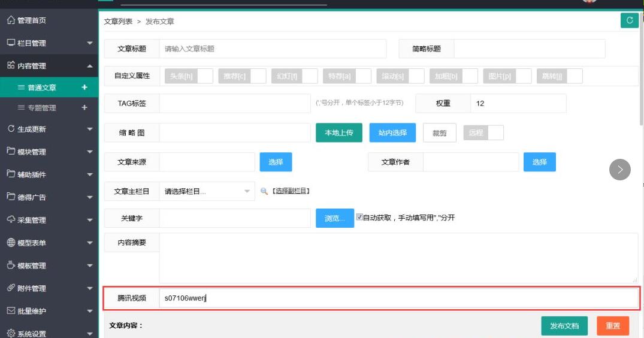This screenshot has height=338, width=644.
Task: Open the 选择副栏目 link
Action: (x=291, y=191)
